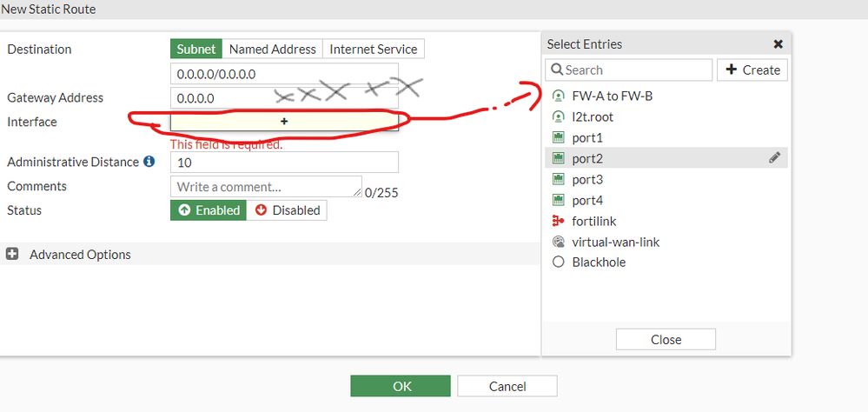Select the Blackhole radio entry

(599, 262)
